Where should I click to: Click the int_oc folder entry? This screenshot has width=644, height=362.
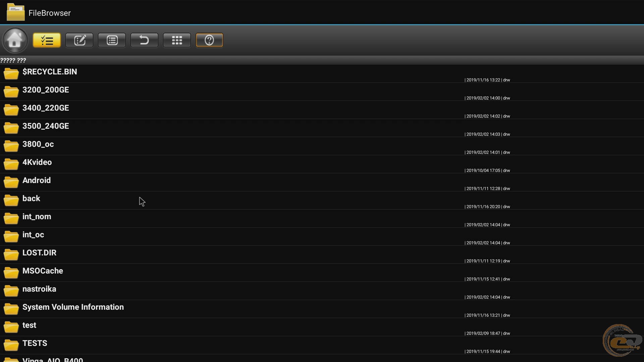[x=33, y=235]
